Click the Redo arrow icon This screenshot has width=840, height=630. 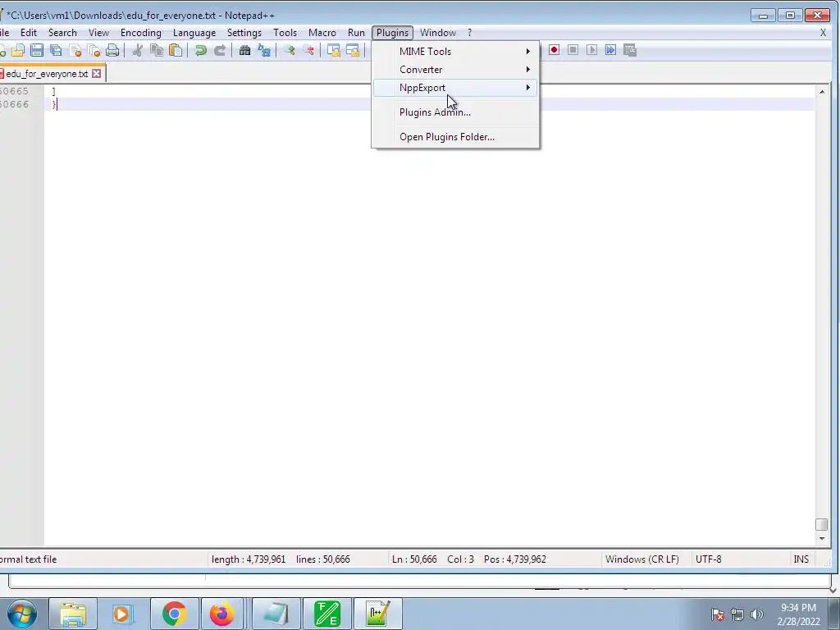(x=220, y=50)
